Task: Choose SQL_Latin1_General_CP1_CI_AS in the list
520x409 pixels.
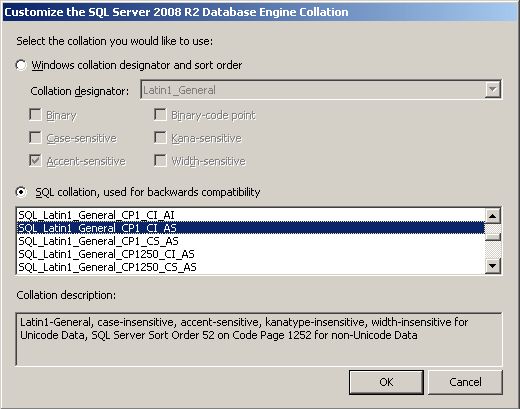Action: click(251, 228)
